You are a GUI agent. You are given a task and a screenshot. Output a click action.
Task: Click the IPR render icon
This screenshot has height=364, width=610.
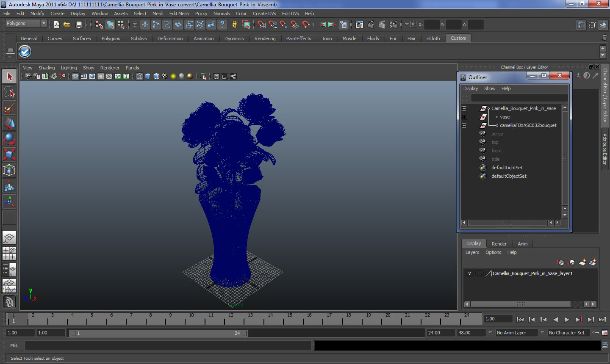coord(382,25)
